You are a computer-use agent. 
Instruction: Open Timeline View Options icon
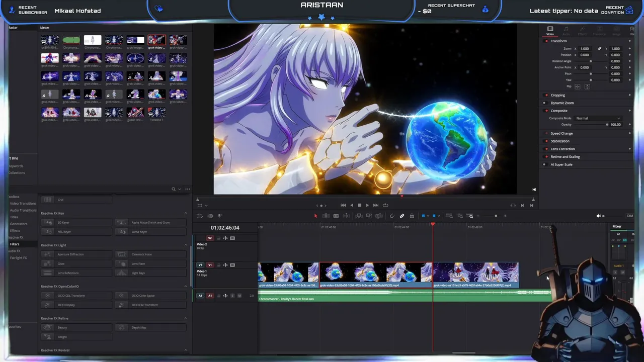(x=200, y=216)
